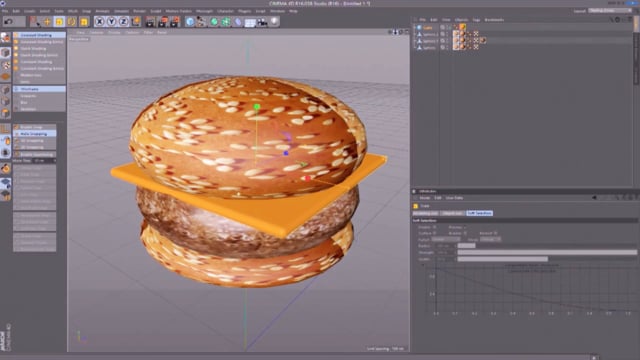Image resolution: width=640 pixels, height=360 pixels.
Task: Choose Wireframe in the display list
Action: click(39, 89)
